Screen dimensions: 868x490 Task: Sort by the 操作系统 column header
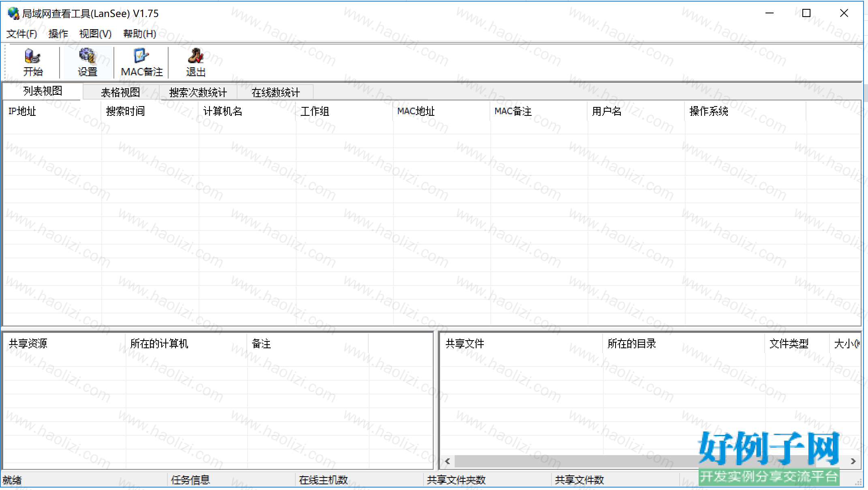(x=745, y=111)
